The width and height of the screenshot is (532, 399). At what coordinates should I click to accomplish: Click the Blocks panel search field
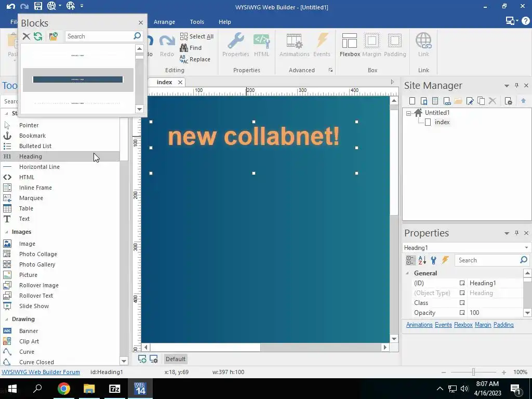pos(99,36)
